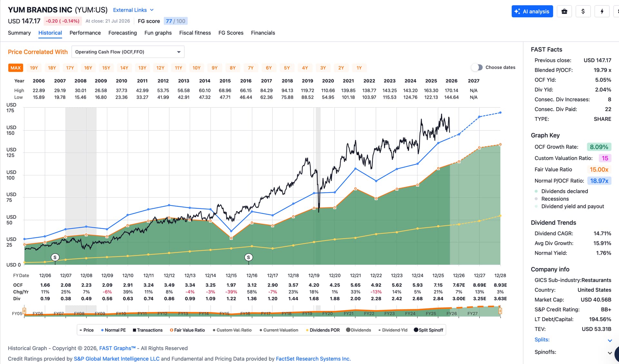The height and width of the screenshot is (364, 619).
Task: Switch to Fiscal fitness tab
Action: pos(195,33)
